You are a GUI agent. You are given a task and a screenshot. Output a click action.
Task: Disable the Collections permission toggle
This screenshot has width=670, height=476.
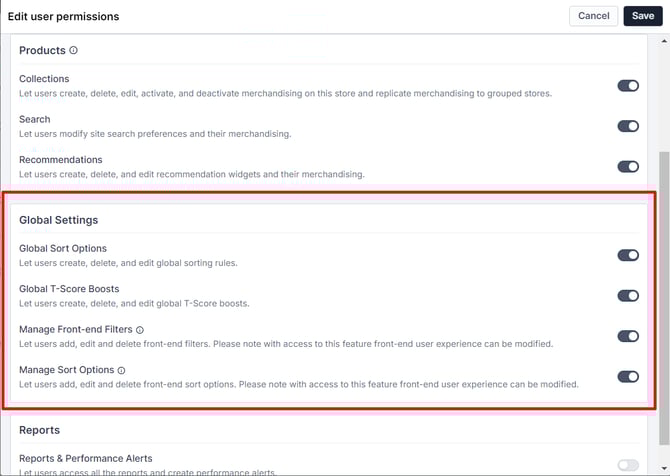click(627, 86)
